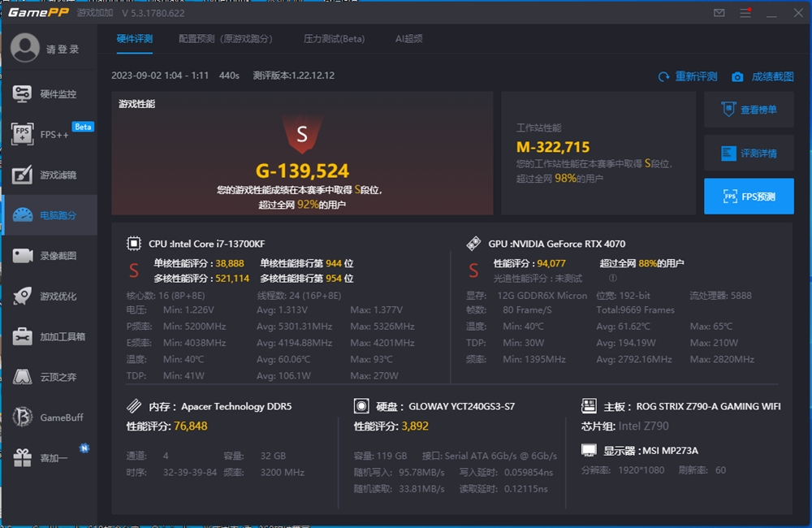Click the GamePP logo
This screenshot has height=528, width=812.
[x=38, y=12]
